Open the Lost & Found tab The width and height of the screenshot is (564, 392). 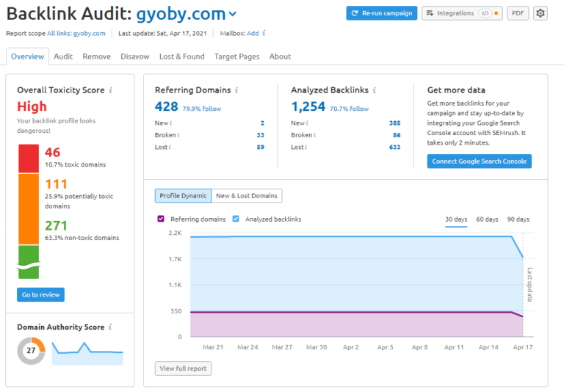pyautogui.click(x=182, y=57)
